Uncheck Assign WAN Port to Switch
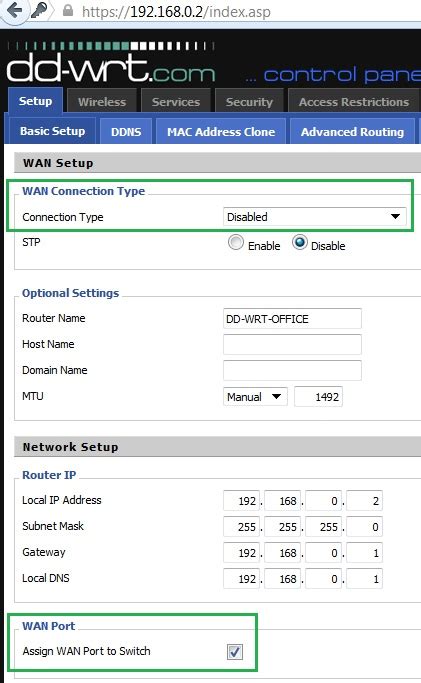This screenshot has height=683, width=421. [x=235, y=652]
